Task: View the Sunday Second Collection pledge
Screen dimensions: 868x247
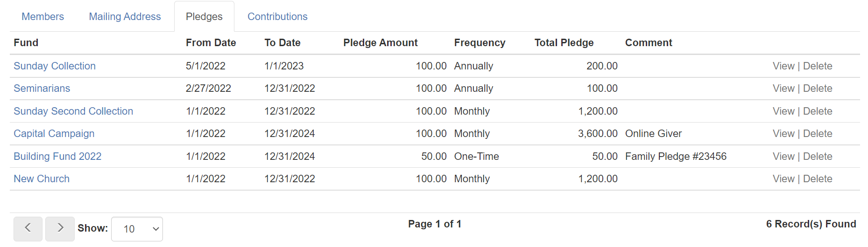Action: coord(783,111)
